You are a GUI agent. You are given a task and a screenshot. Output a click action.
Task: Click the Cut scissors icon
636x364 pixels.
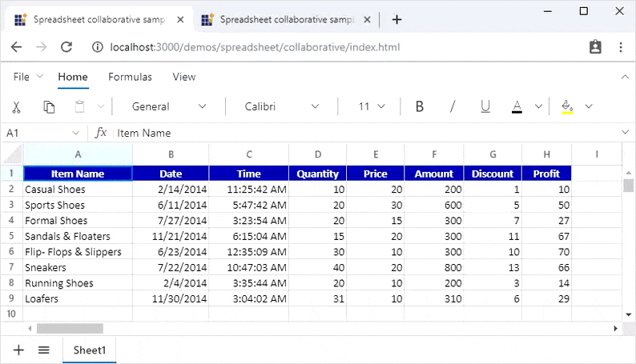click(16, 106)
